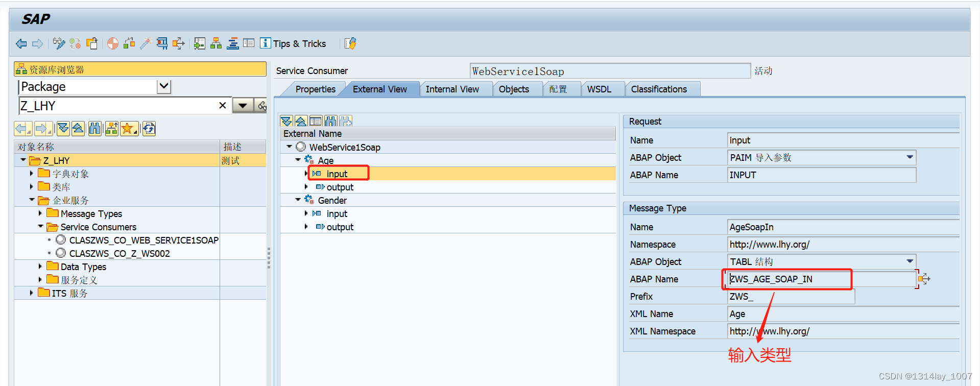The image size is (980, 386).
Task: Click the superordinate object list icon
Action: click(x=111, y=129)
